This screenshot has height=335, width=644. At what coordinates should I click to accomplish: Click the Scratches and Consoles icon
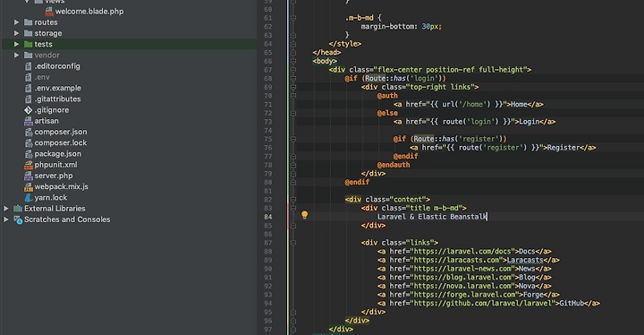coord(18,219)
